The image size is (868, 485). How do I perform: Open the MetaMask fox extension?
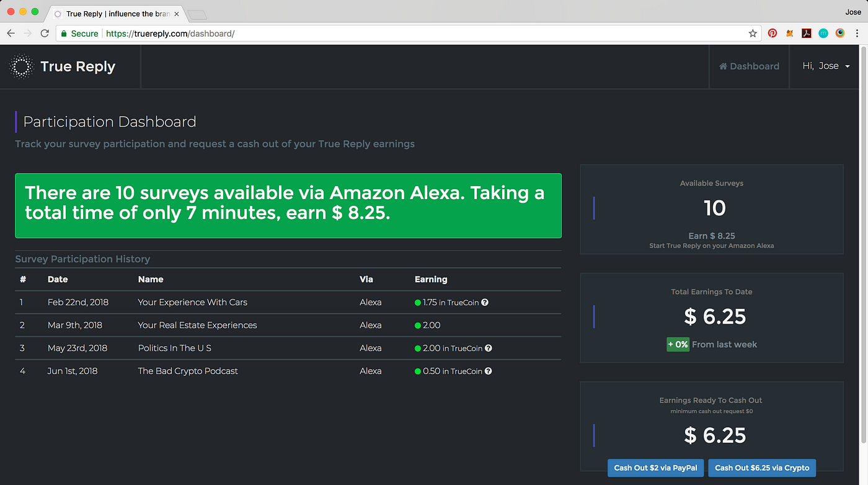click(x=790, y=33)
